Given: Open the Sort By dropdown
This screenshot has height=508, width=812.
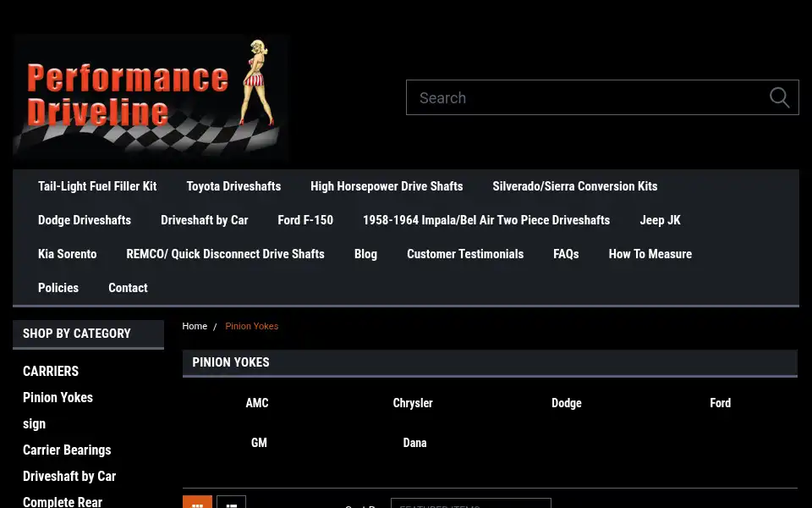Looking at the screenshot, I should click(x=471, y=503).
